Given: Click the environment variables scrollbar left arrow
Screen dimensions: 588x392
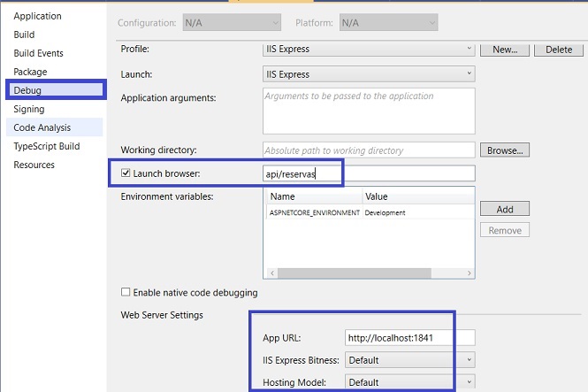Looking at the screenshot, I should click(272, 273).
